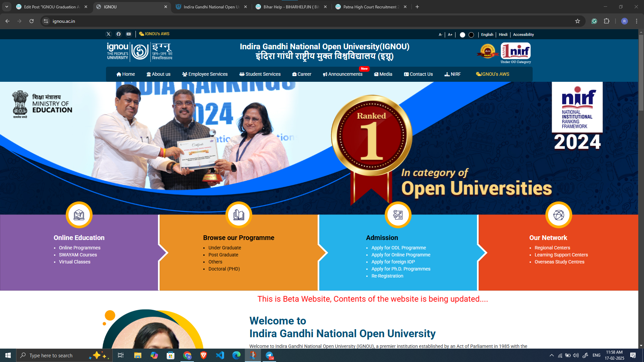The height and width of the screenshot is (362, 644).
Task: Open IGNOU's Facebook page icon
Action: 118,34
